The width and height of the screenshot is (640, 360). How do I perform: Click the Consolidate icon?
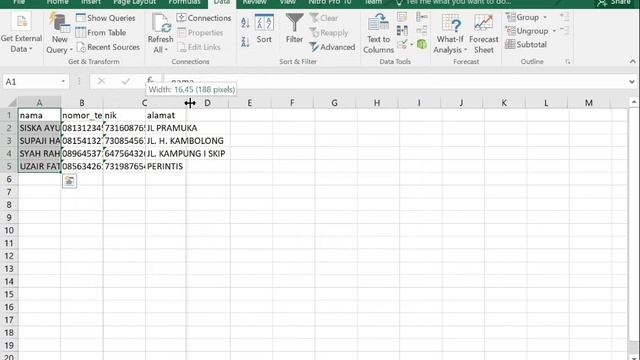pos(422,17)
